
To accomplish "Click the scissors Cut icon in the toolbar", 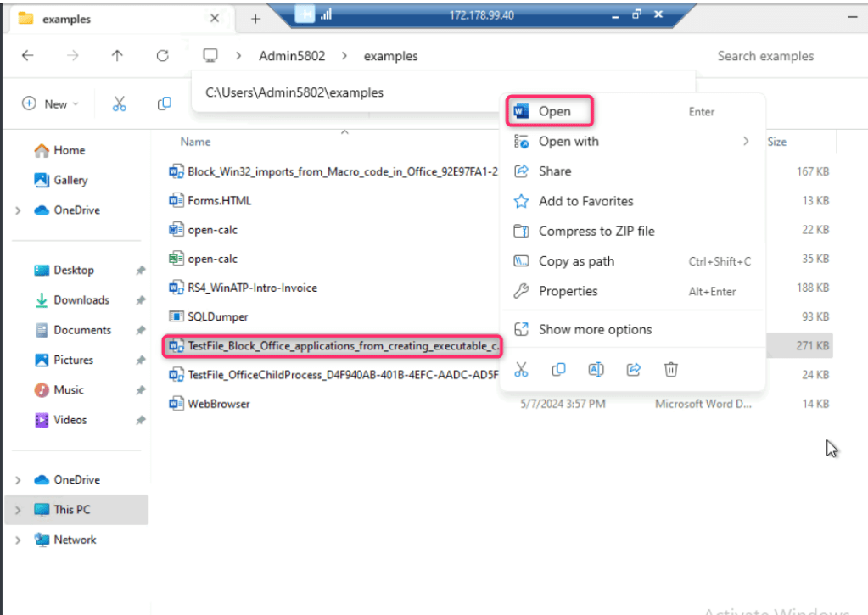I will 119,103.
